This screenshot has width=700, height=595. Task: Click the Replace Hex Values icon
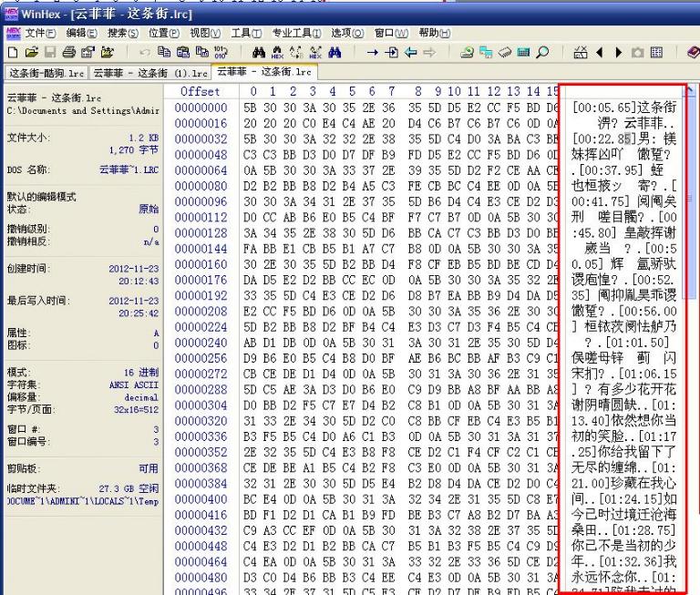[315, 53]
